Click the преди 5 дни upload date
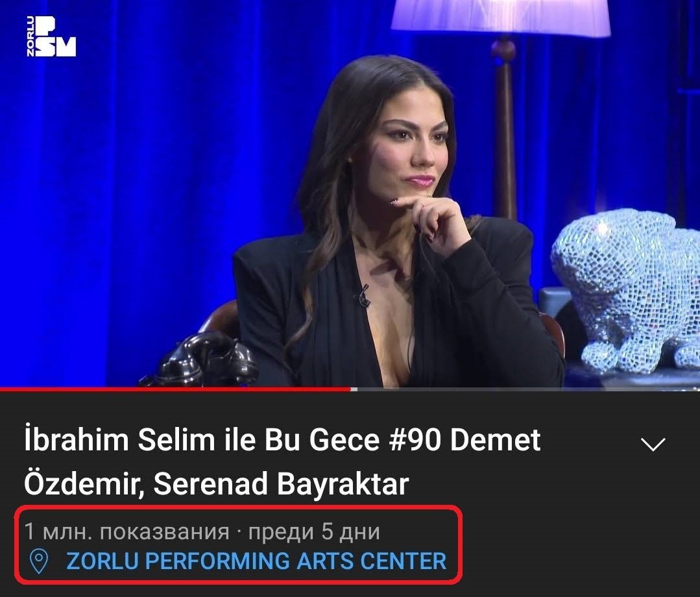700x597 pixels. tap(314, 532)
